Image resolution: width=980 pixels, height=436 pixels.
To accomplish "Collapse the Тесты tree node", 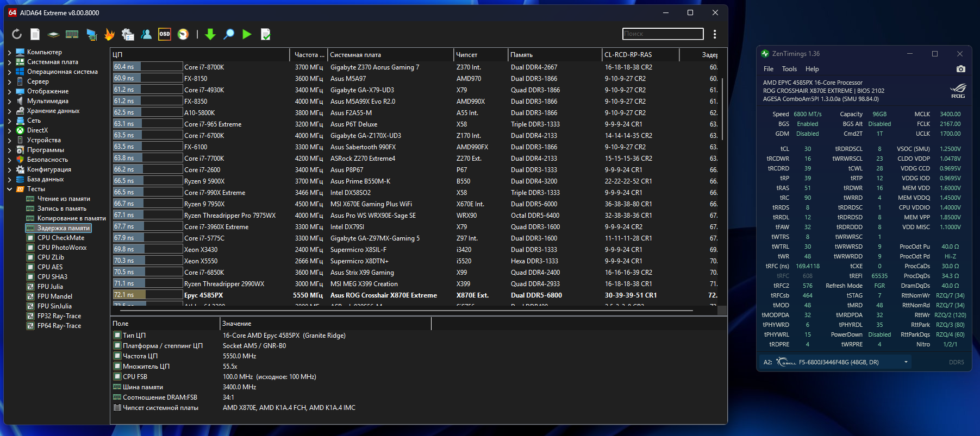I will tap(9, 189).
